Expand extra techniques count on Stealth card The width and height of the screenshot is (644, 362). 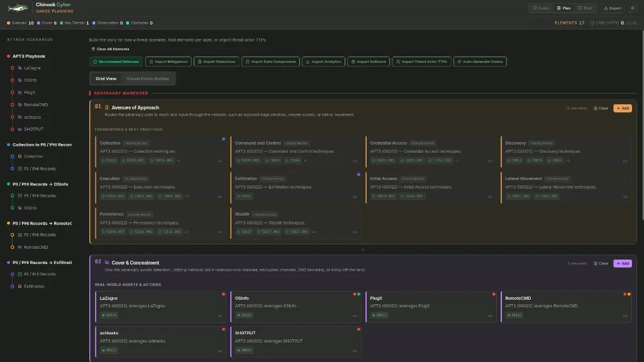pos(314,232)
